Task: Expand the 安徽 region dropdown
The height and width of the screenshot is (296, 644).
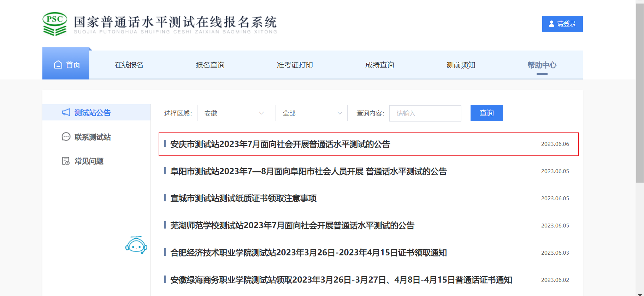Action: [233, 113]
